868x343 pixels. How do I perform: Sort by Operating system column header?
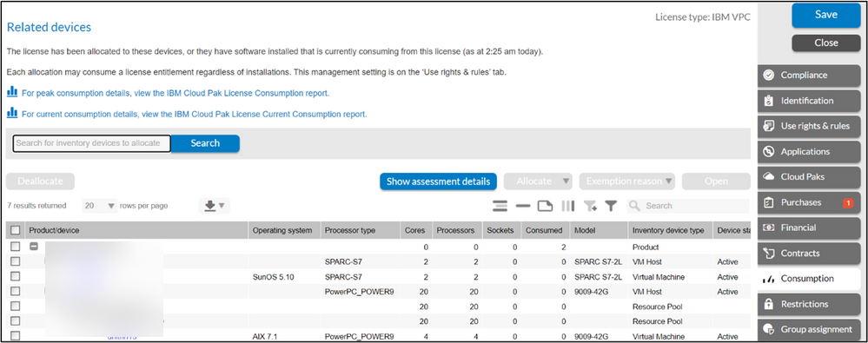[284, 230]
